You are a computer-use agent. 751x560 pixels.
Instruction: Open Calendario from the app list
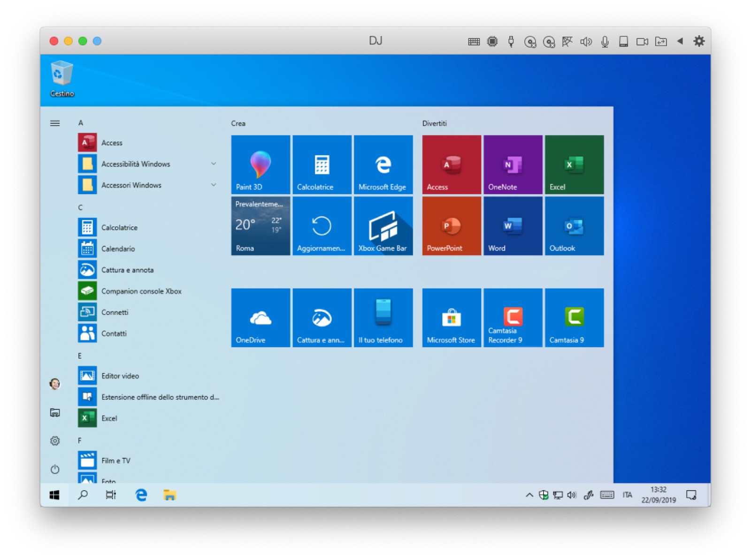(x=149, y=249)
